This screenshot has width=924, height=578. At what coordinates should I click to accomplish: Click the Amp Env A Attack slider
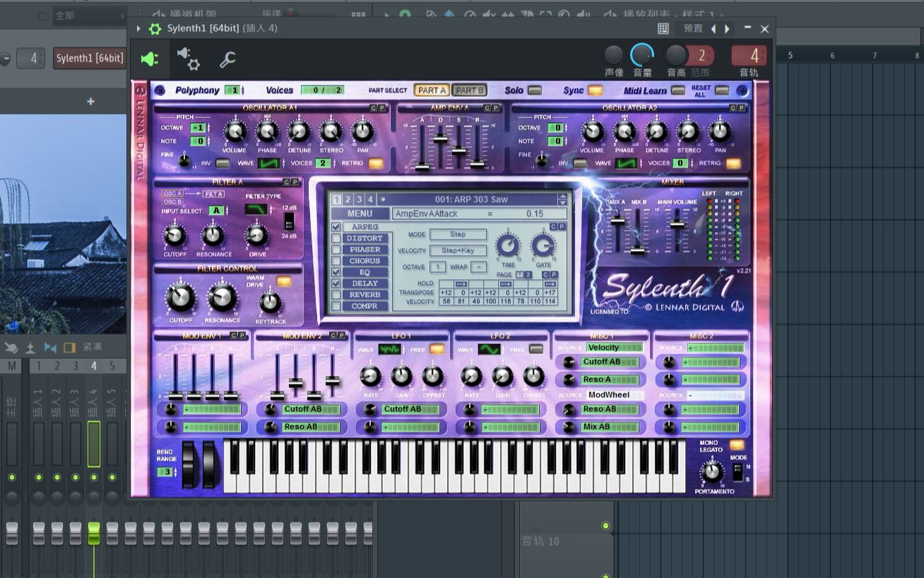(x=422, y=167)
